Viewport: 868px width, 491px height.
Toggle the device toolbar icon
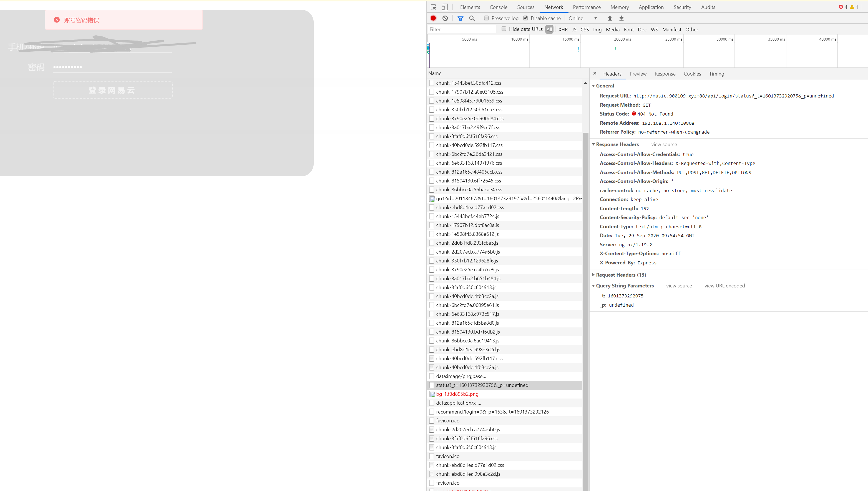pos(444,7)
